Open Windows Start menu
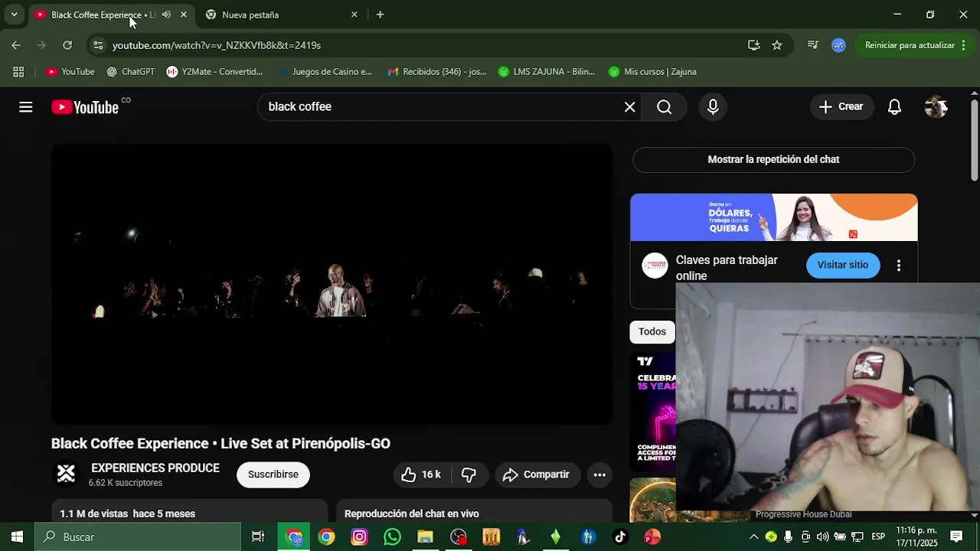This screenshot has height=551, width=980. coord(17,537)
